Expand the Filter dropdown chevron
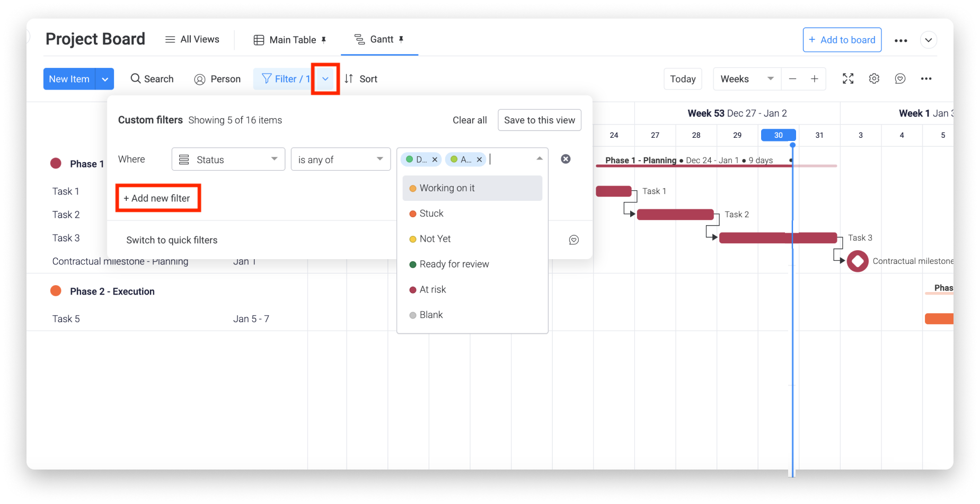 click(325, 79)
